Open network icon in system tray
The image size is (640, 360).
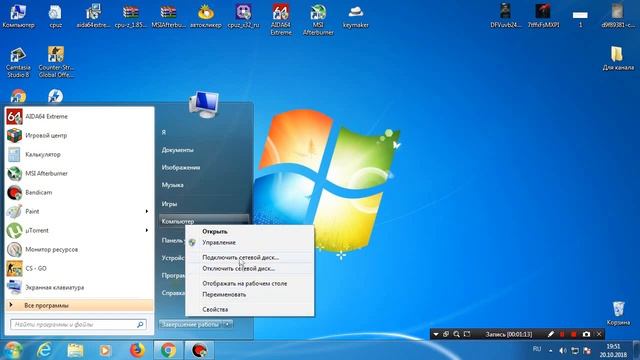tap(575, 351)
